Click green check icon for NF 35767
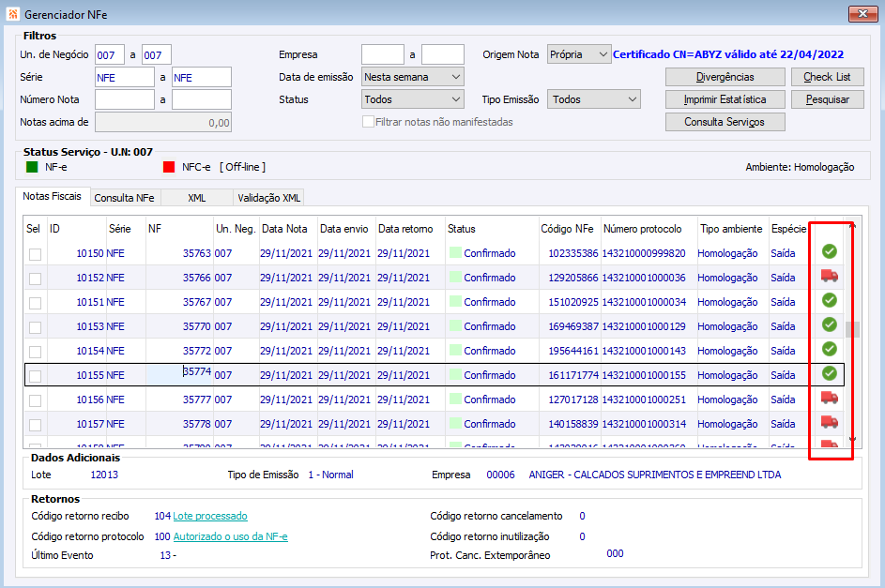The height and width of the screenshot is (588, 885). pos(829,300)
